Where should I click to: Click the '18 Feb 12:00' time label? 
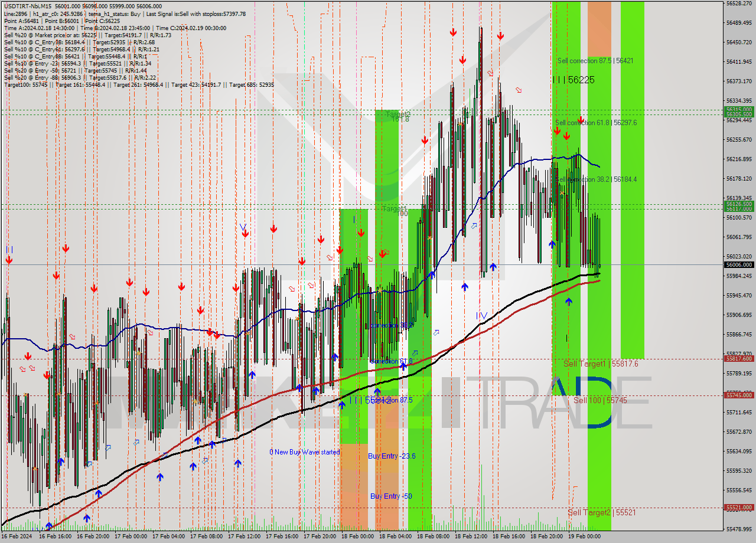(x=471, y=537)
